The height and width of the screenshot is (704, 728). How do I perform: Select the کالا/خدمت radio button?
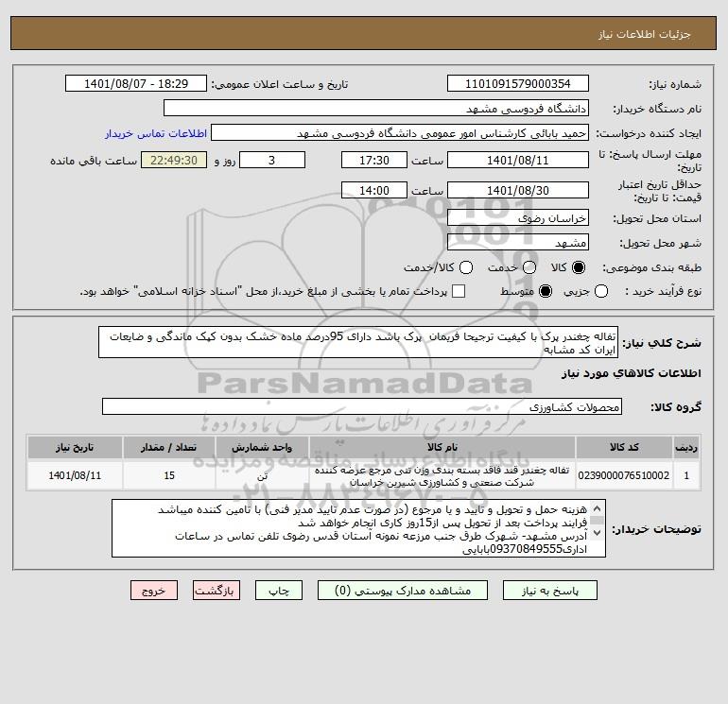coord(466,267)
